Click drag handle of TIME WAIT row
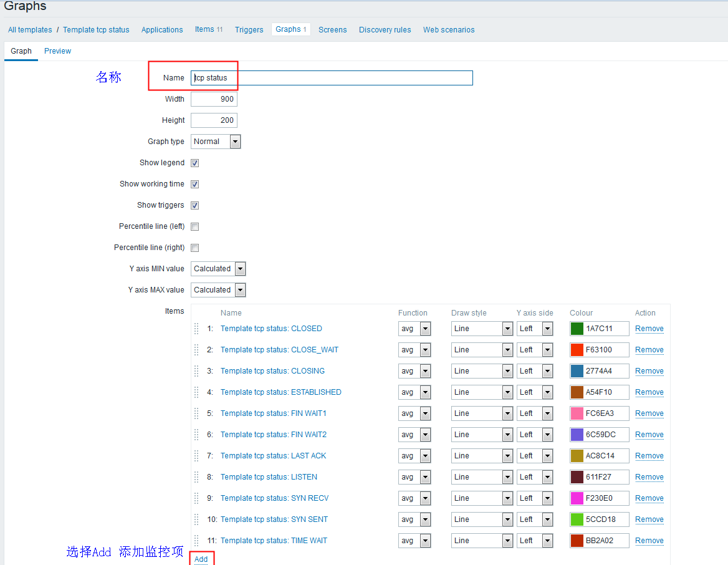Viewport: 728px width, 565px height. (196, 541)
